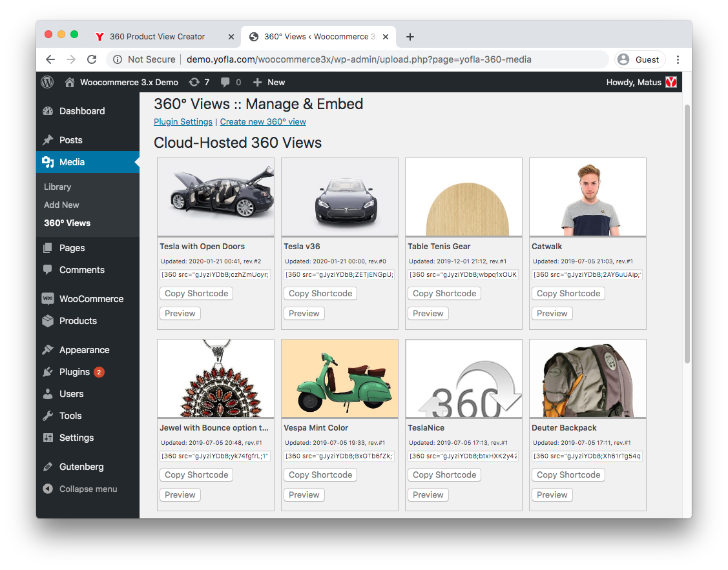
Task: Click the updates icon showing 7
Action: tap(194, 82)
